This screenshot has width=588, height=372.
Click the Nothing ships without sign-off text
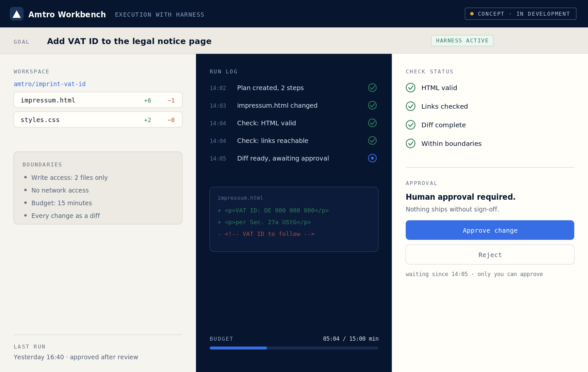452,209
